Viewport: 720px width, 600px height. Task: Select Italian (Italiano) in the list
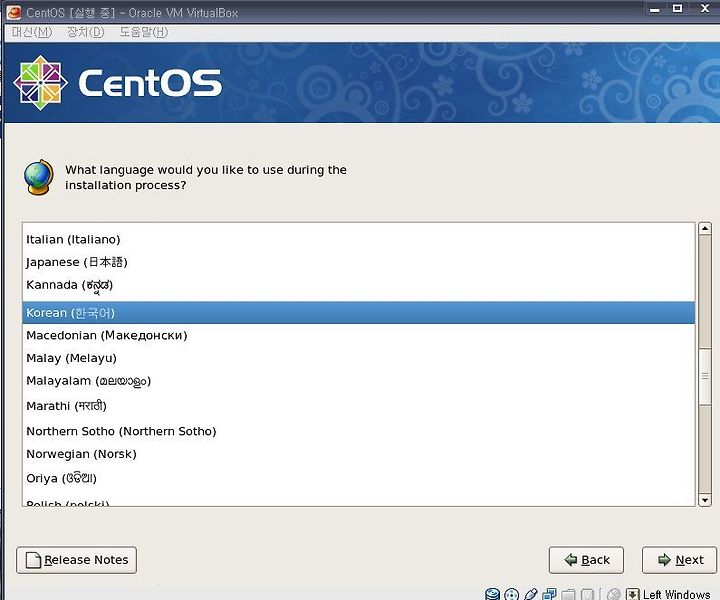pyautogui.click(x=358, y=240)
